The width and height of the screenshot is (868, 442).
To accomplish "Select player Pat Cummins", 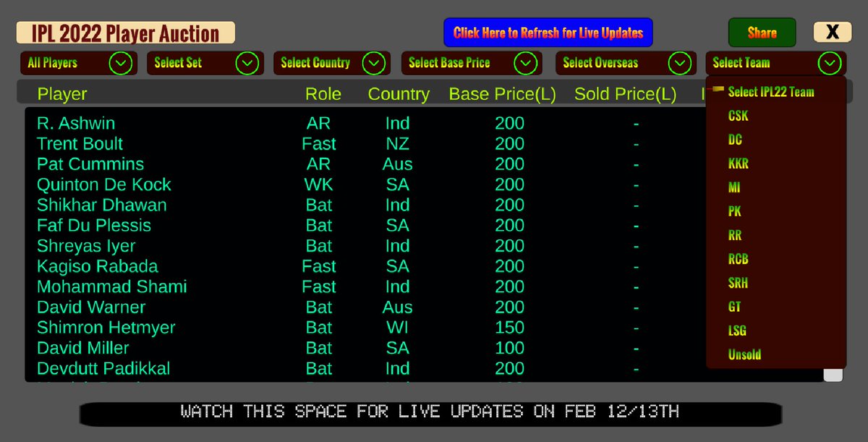I will 90,163.
